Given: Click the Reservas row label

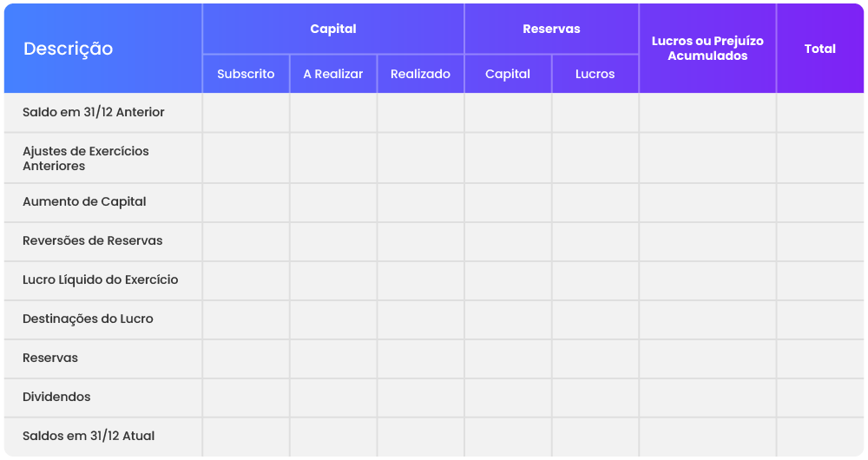Looking at the screenshot, I should (x=50, y=358).
